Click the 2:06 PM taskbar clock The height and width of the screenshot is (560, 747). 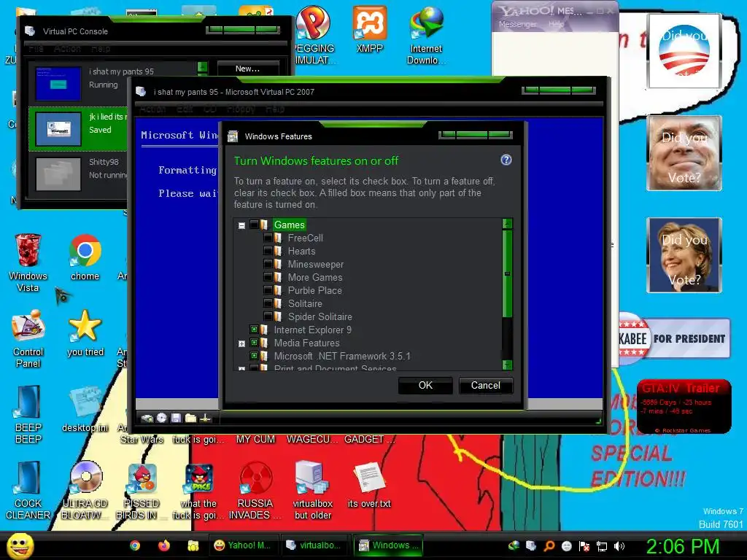pyautogui.click(x=682, y=545)
